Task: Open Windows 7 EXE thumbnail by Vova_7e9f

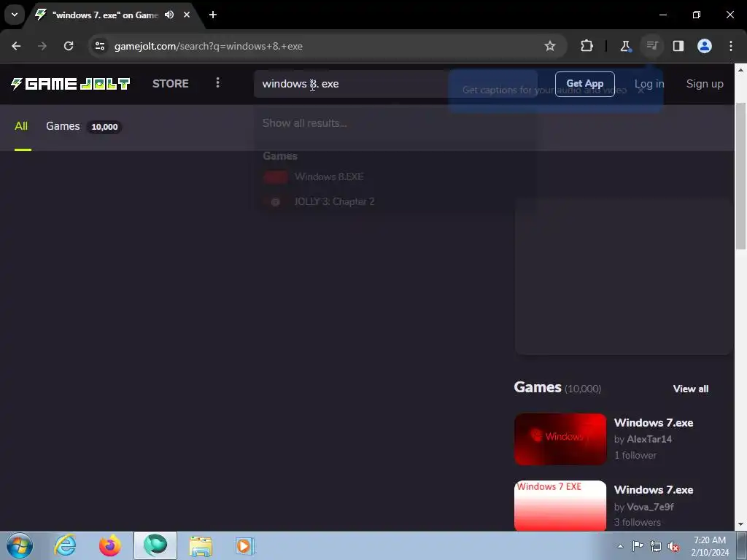Action: pyautogui.click(x=560, y=506)
